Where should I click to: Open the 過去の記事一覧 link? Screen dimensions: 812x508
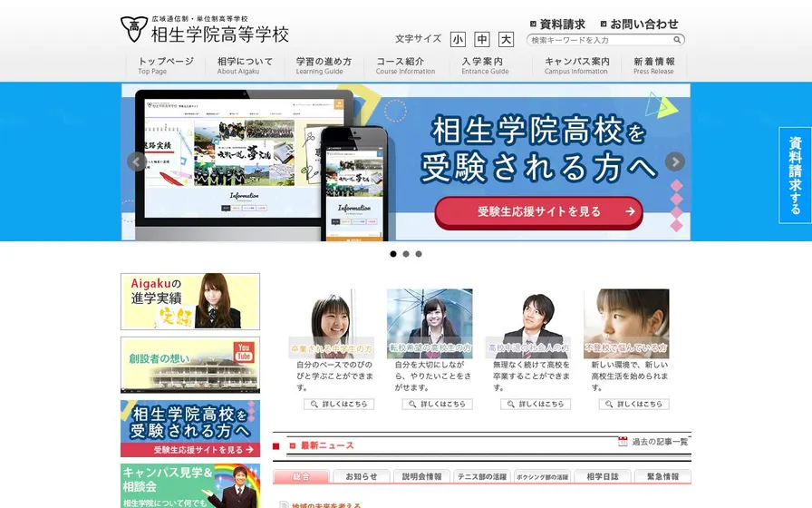[660, 442]
